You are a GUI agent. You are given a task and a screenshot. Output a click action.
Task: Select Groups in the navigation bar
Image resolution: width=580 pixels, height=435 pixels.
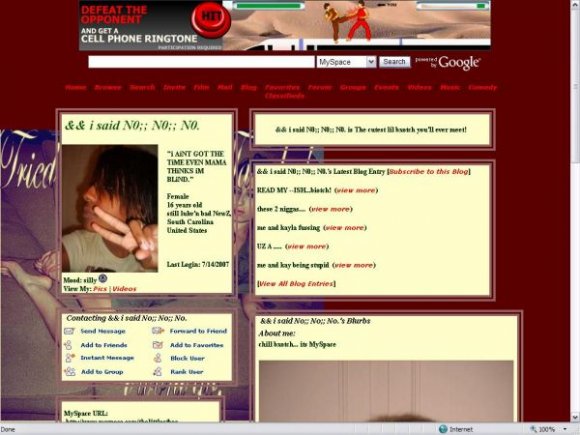click(353, 87)
